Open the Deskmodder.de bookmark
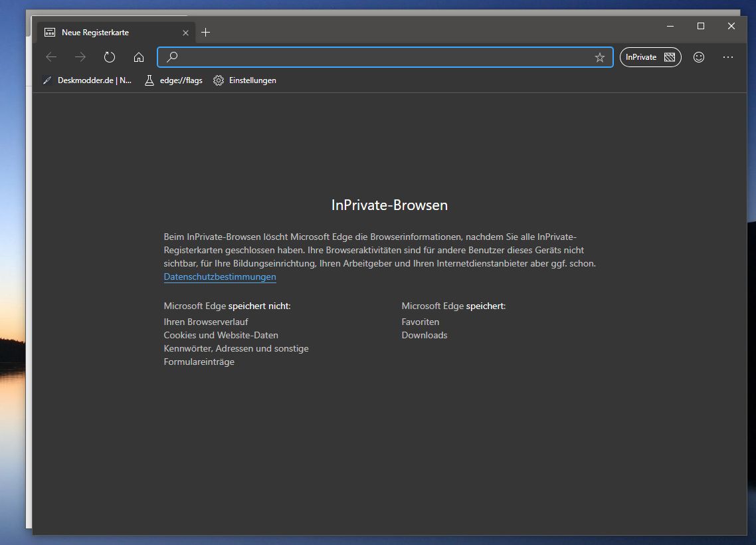Viewport: 756px width, 545px height. 87,80
